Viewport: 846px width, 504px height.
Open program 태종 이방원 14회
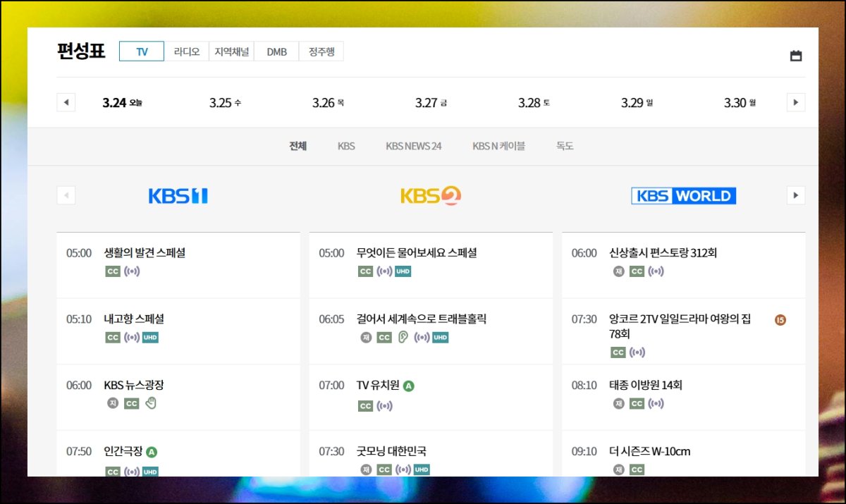[646, 386]
